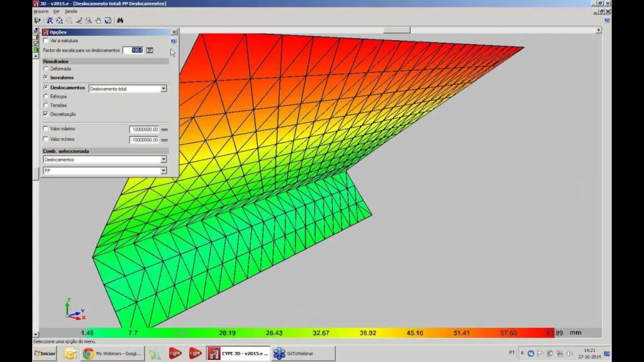Click the Valor mínimo value field

click(144, 140)
